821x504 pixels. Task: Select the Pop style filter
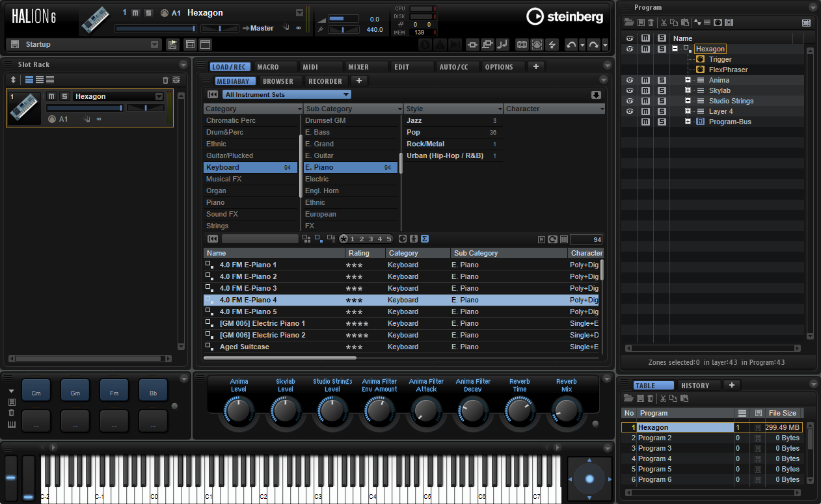(452, 132)
